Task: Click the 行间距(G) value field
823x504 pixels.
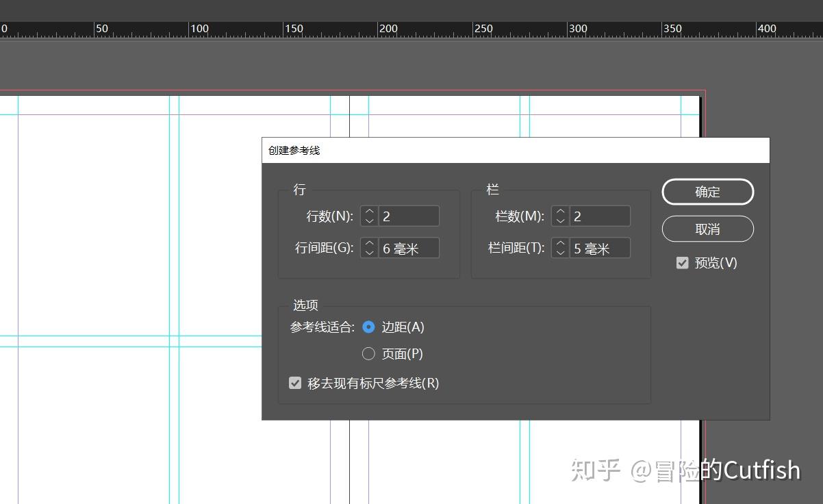Action: [x=407, y=248]
